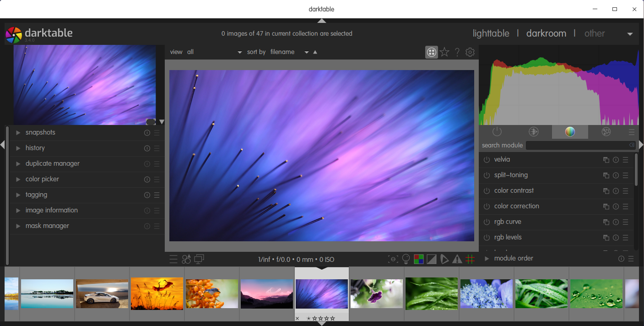The image size is (644, 326).
Task: Open the styles quick-access icon
Action: [x=186, y=260]
